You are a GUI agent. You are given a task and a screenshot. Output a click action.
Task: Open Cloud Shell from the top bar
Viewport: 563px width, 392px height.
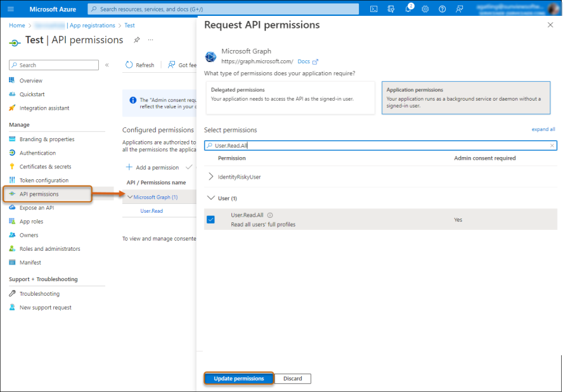point(374,9)
